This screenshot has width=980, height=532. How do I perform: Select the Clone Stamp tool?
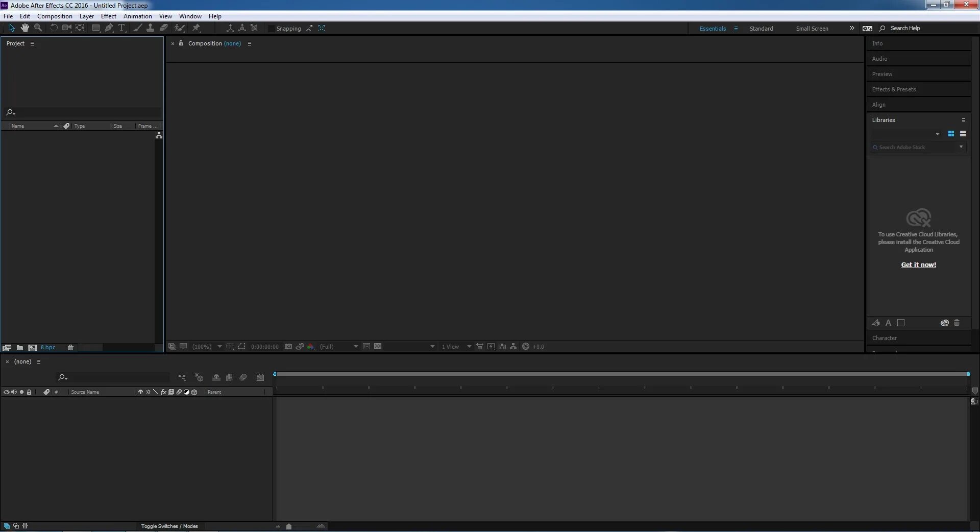pyautogui.click(x=150, y=28)
